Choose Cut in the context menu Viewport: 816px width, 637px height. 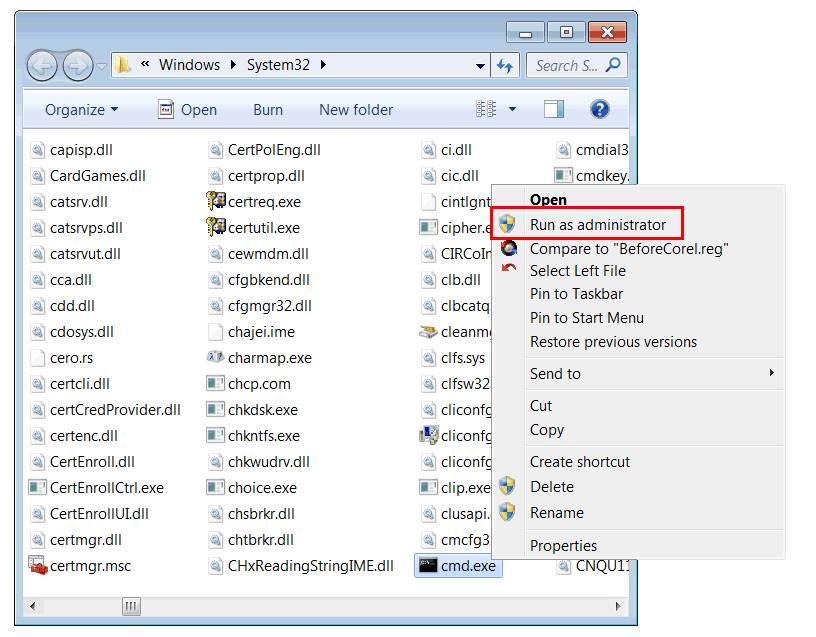tap(638, 405)
